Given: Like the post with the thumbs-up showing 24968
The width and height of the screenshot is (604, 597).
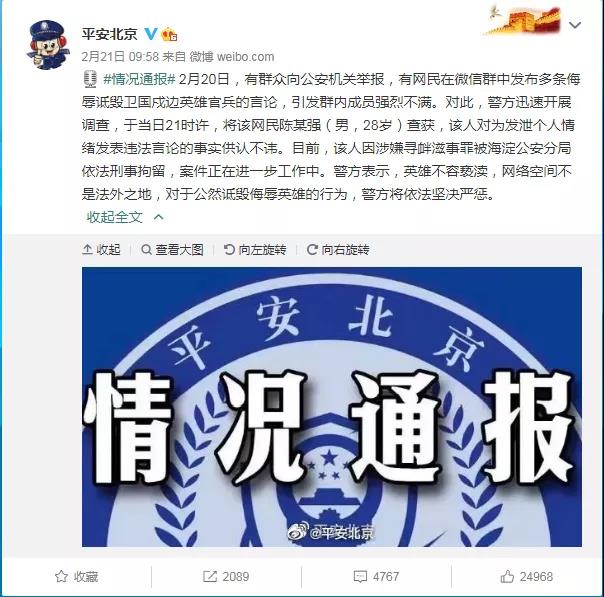Looking at the screenshot, I should pyautogui.click(x=527, y=577).
